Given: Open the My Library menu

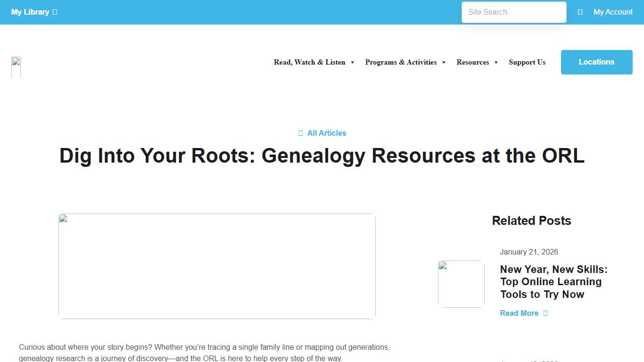Looking at the screenshot, I should tap(31, 12).
